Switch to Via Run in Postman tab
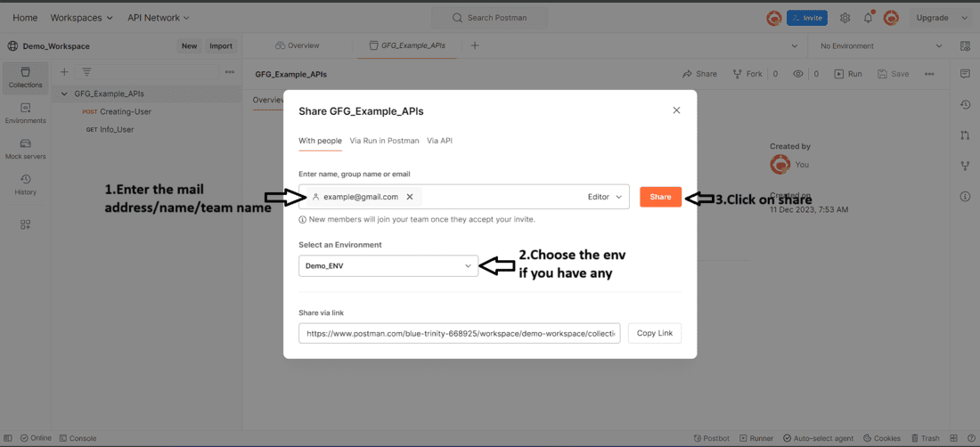Screen dimensions: 980x447 [384, 141]
